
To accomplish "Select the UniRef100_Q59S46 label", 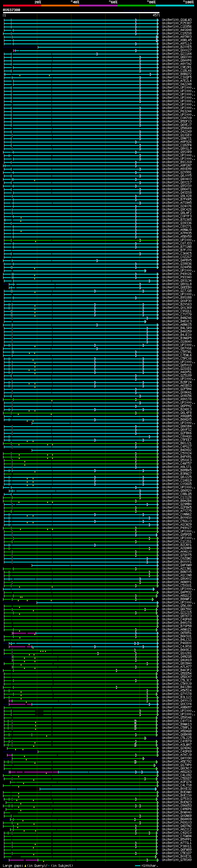I will (177, 717).
